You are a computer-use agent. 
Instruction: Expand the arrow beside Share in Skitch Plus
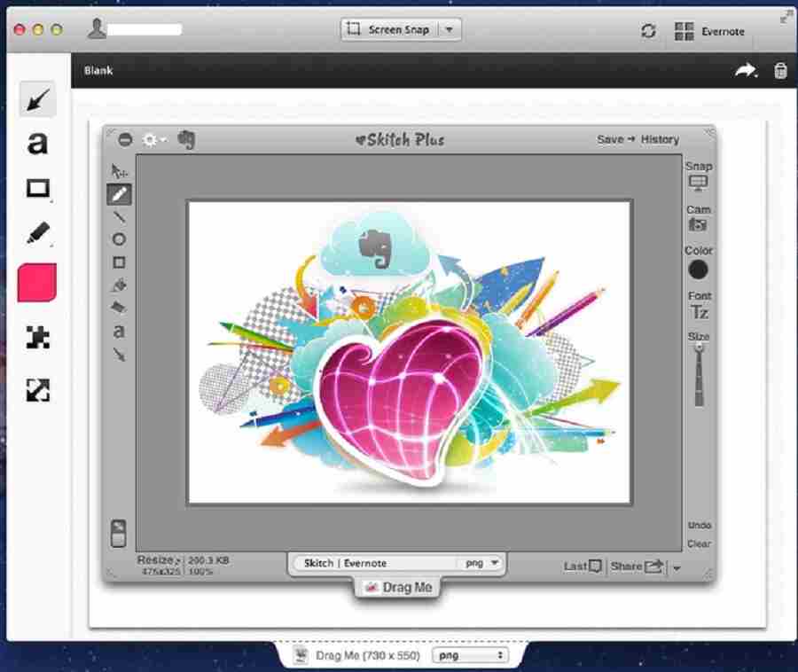click(677, 567)
